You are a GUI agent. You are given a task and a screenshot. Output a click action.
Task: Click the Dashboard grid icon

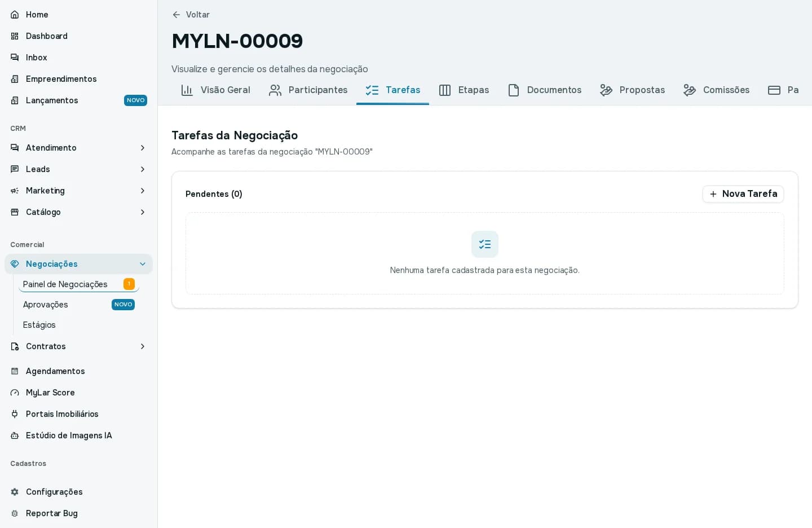point(15,36)
